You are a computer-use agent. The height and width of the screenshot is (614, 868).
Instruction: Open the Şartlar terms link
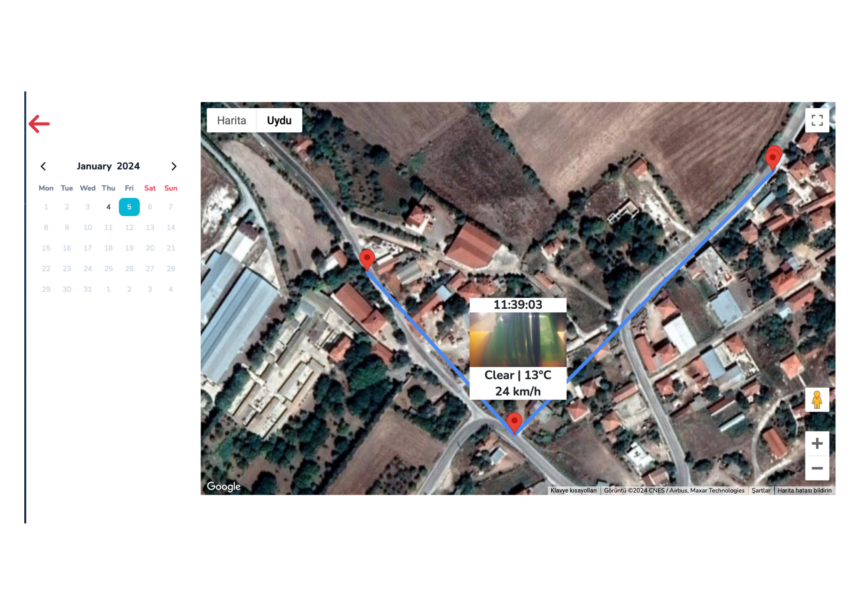(x=761, y=490)
